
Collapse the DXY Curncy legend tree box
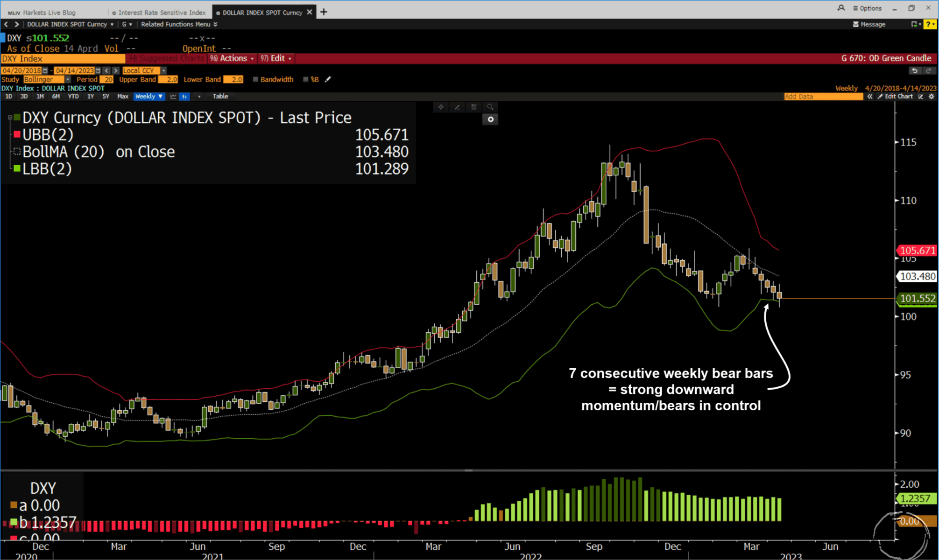[10, 118]
